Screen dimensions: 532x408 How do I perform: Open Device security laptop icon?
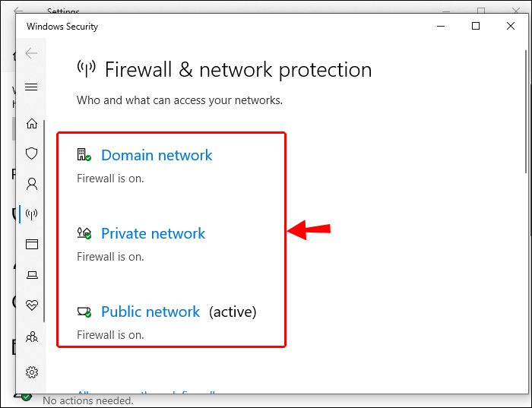point(32,274)
